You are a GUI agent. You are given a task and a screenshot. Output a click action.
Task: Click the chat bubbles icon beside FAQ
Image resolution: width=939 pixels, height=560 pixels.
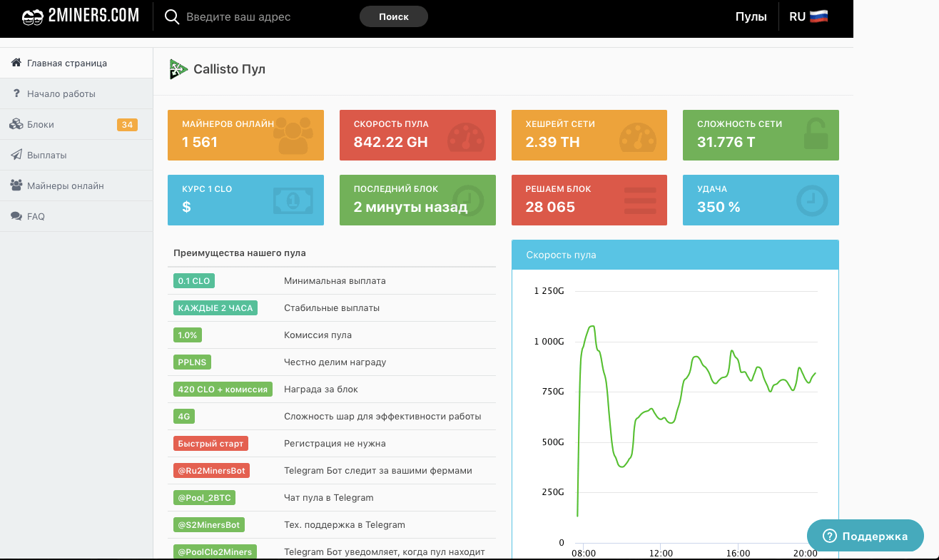[x=16, y=216]
